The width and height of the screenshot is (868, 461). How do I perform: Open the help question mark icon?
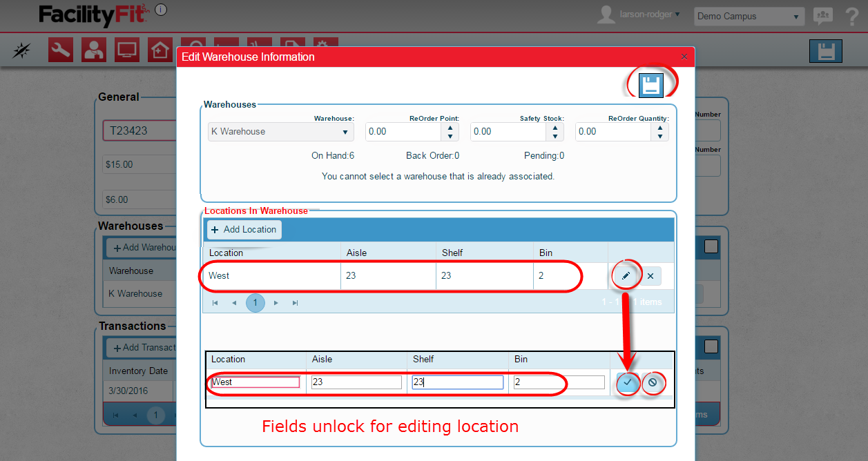click(x=851, y=16)
